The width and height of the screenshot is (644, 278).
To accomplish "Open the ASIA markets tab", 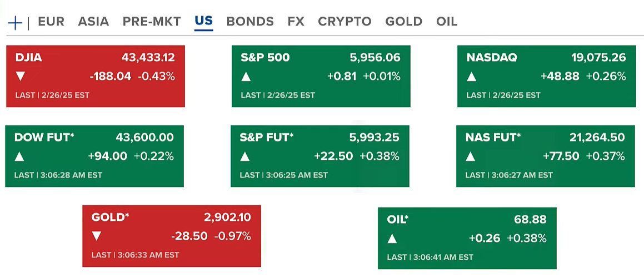I will (93, 22).
